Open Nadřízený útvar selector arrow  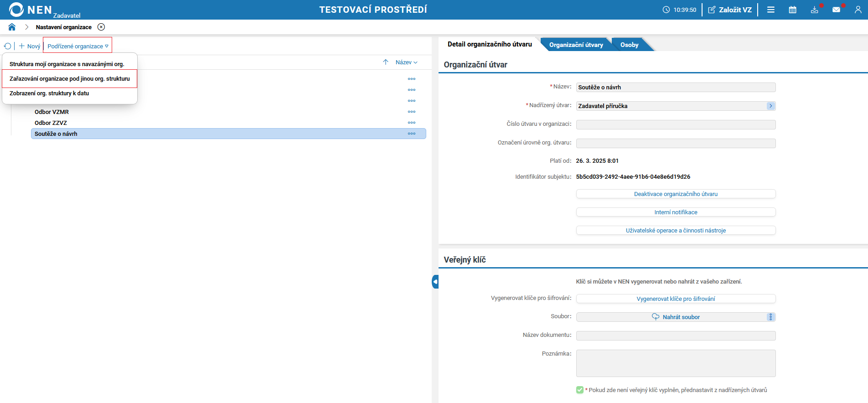[x=770, y=106]
